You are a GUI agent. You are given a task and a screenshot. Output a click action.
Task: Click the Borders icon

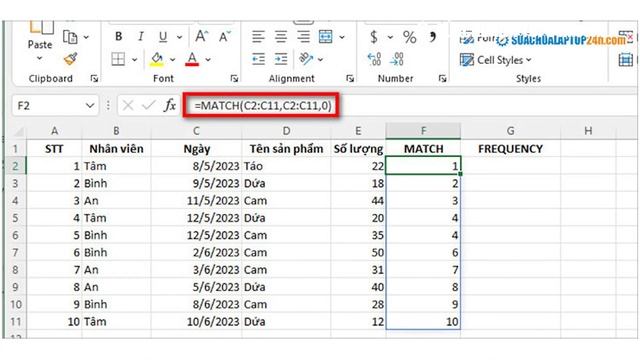(118, 60)
